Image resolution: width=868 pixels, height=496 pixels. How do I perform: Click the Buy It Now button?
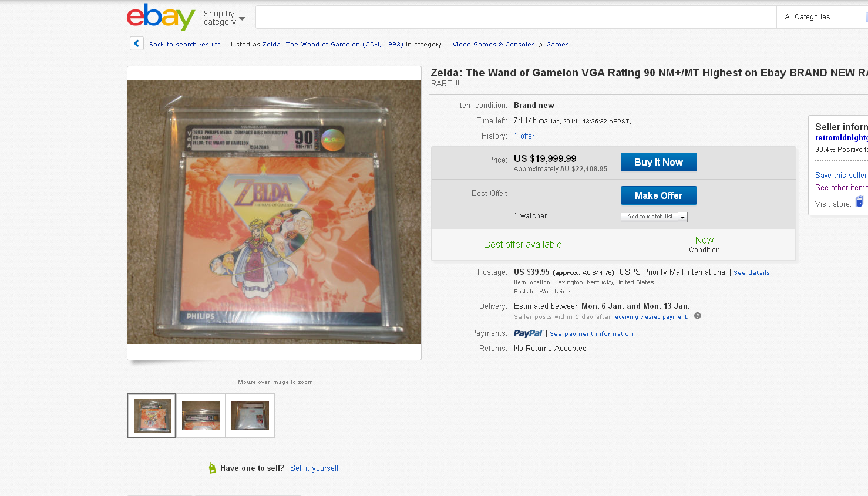tap(658, 162)
